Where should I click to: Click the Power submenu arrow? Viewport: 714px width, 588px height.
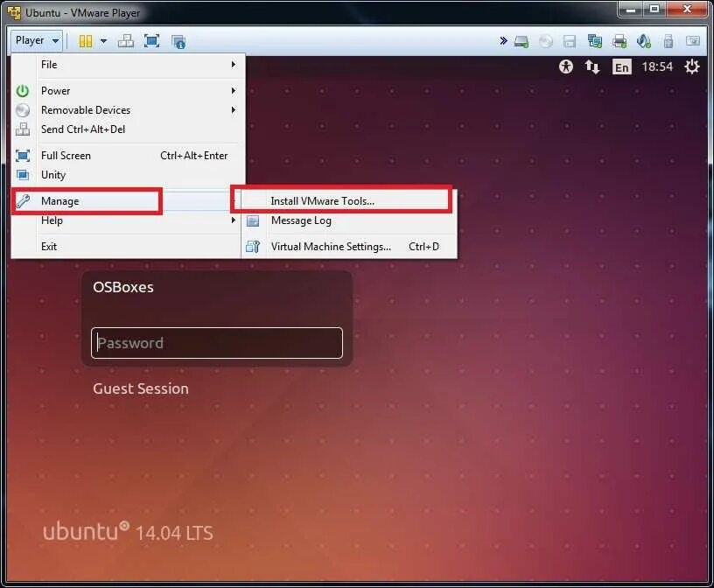pyautogui.click(x=234, y=91)
